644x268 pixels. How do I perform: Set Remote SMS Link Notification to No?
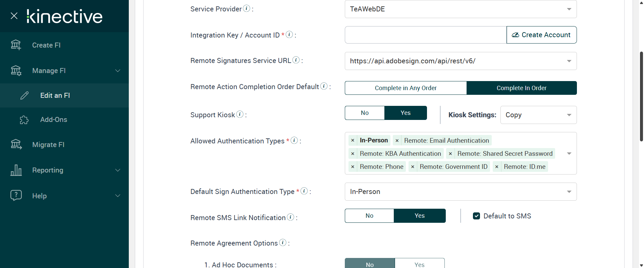coord(369,216)
